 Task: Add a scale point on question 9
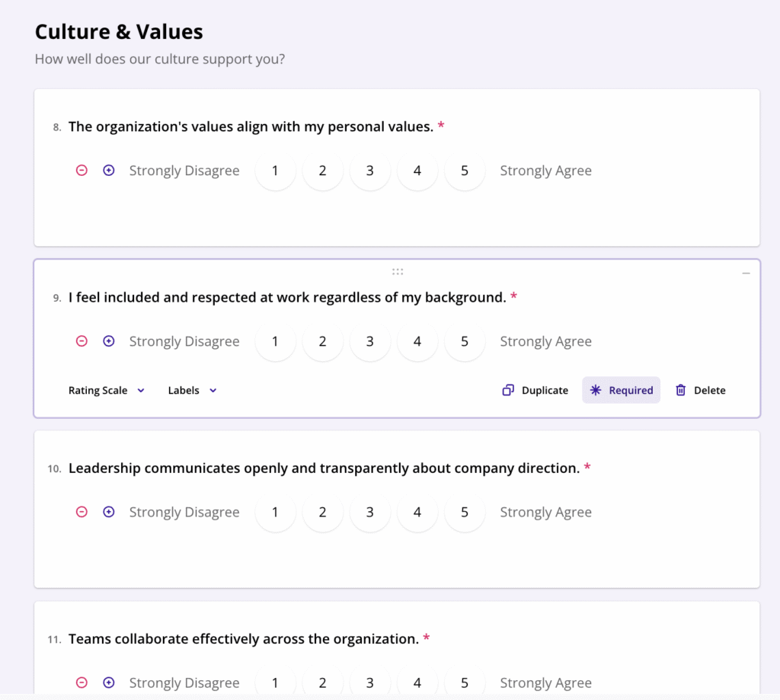click(x=109, y=341)
